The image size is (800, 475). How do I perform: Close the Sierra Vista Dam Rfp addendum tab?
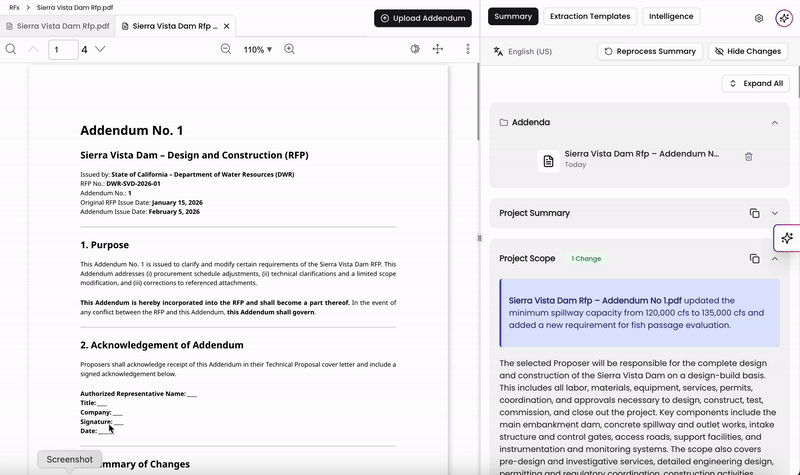point(227,26)
